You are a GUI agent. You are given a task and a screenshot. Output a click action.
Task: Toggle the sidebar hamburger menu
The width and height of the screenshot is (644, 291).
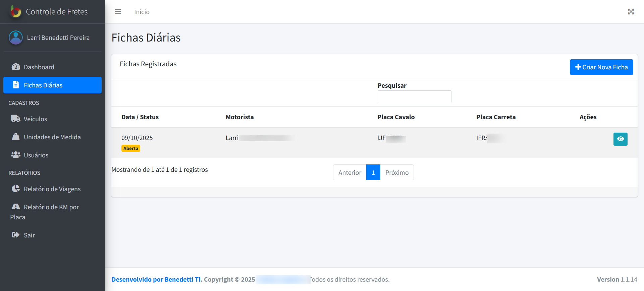[118, 12]
